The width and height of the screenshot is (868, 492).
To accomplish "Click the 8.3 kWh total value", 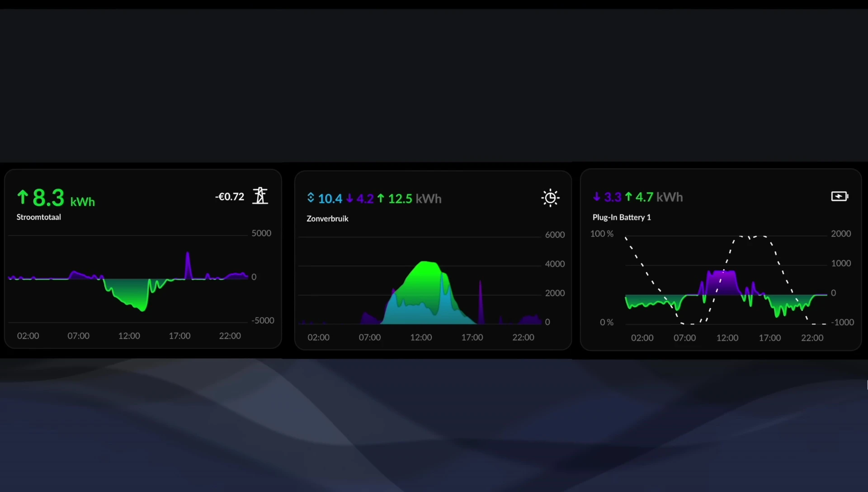I will (x=64, y=198).
